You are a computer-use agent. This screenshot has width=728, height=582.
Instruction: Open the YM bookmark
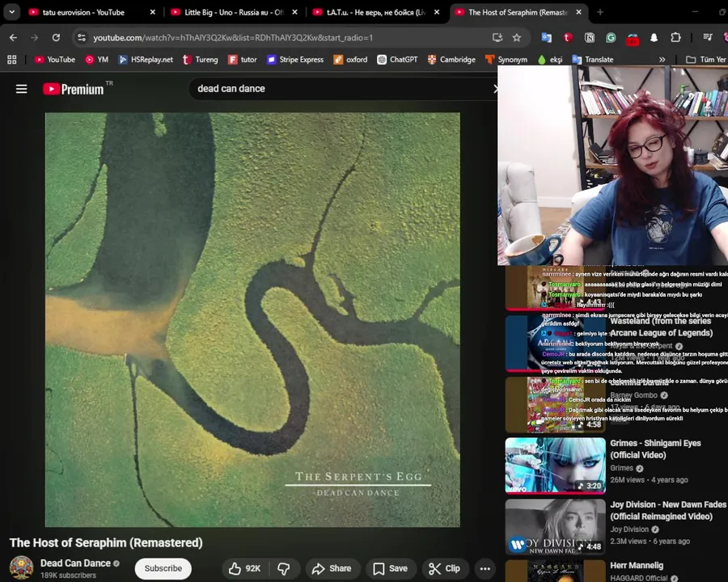[x=96, y=59]
